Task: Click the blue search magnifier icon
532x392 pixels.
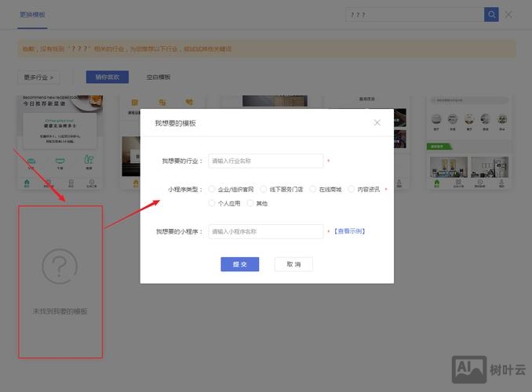Action: point(491,15)
